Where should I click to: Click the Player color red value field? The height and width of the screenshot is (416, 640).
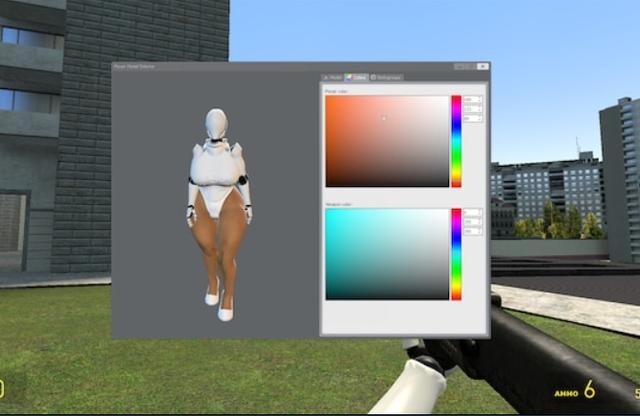[x=473, y=100]
